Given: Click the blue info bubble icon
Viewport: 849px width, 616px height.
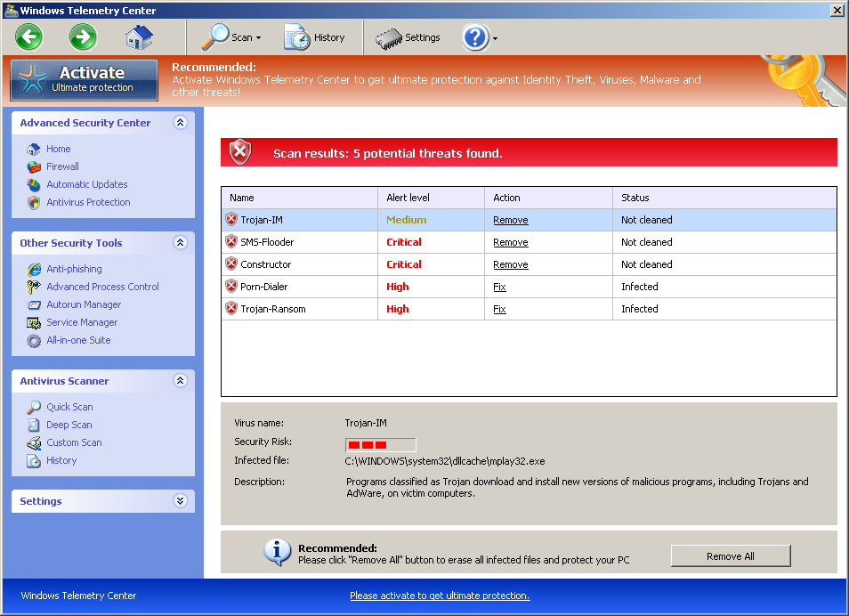Looking at the screenshot, I should point(277,552).
